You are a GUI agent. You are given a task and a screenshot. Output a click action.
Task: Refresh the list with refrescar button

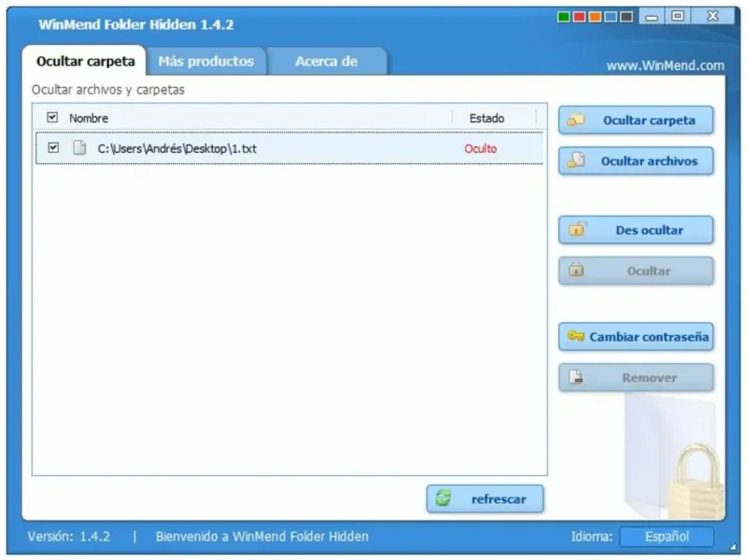(485, 499)
